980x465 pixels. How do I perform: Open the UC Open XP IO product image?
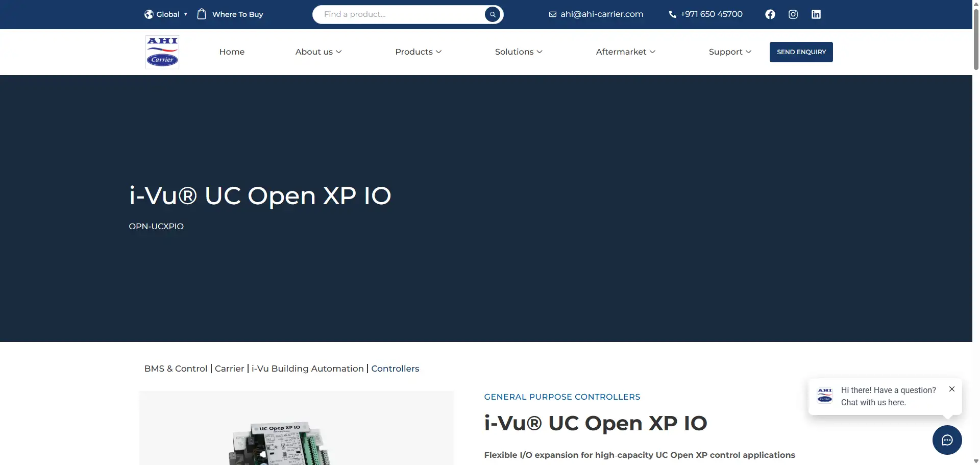tap(296, 428)
